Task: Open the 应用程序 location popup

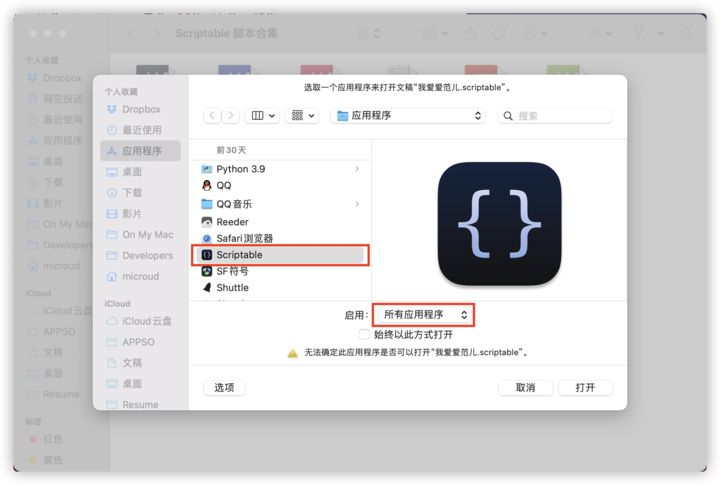Action: coord(408,115)
